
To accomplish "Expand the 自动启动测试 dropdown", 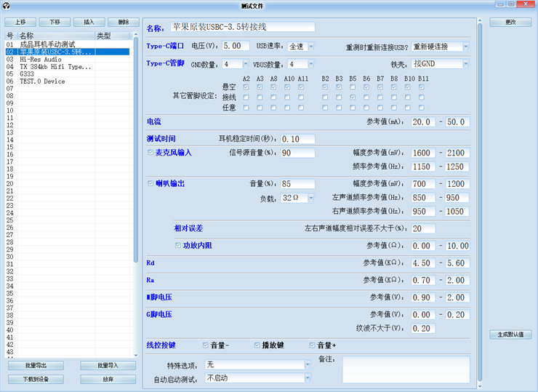I will tap(308, 378).
